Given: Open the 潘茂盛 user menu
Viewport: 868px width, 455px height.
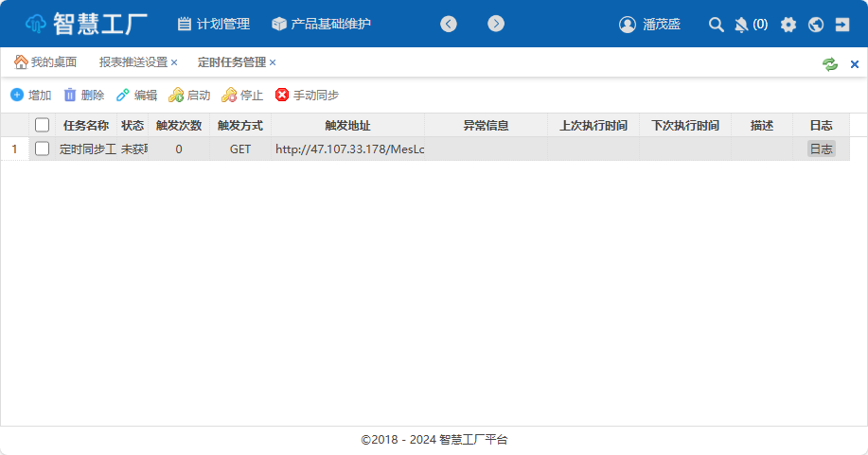Looking at the screenshot, I should (x=649, y=25).
